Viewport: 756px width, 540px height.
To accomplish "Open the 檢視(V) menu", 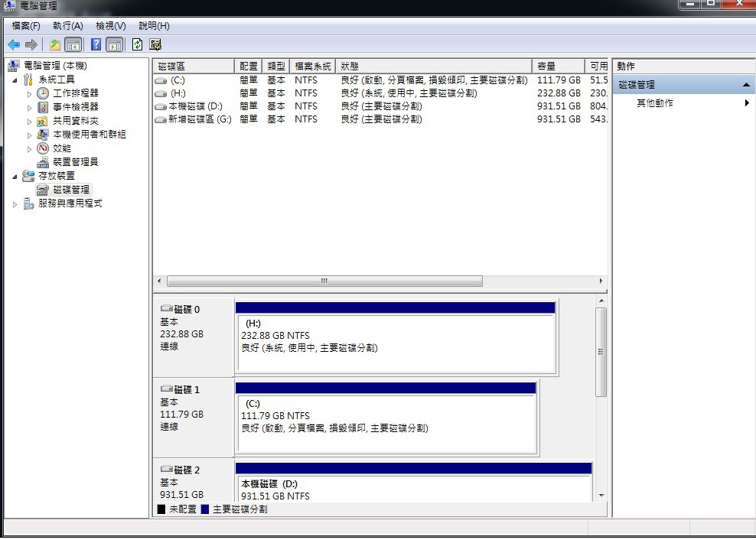I will point(111,26).
